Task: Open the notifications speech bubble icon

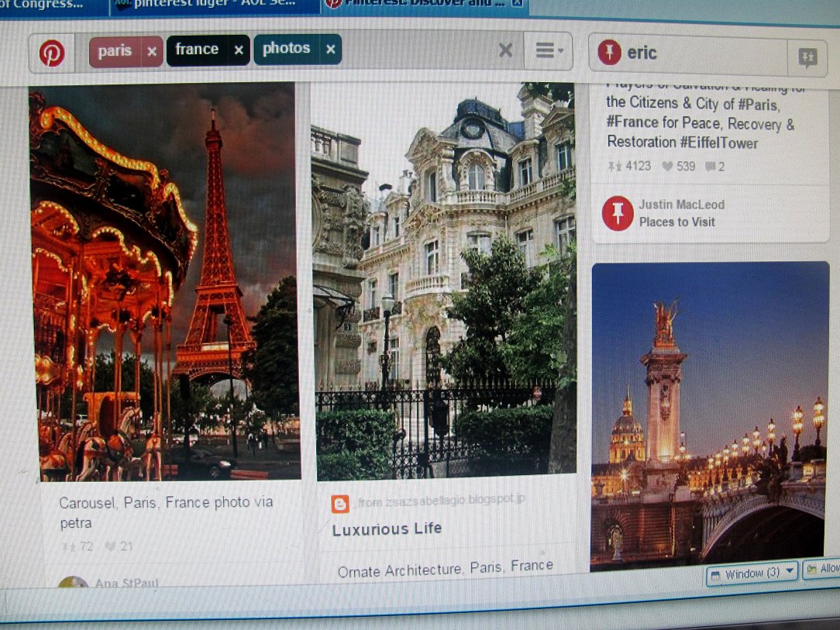Action: coord(808,57)
